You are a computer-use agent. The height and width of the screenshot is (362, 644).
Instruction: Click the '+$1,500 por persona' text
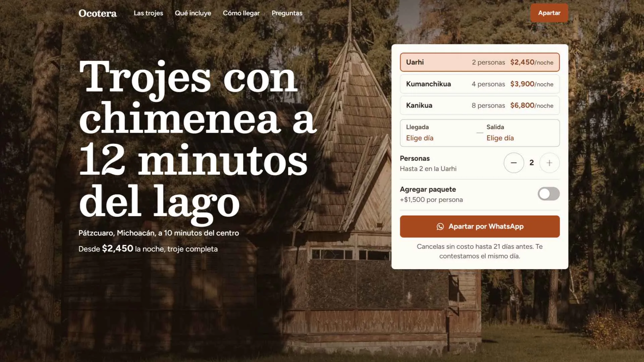click(431, 199)
